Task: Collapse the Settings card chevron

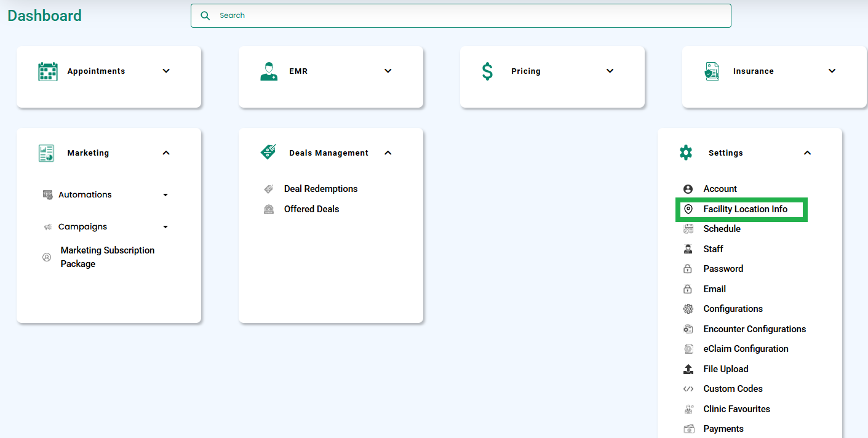Action: click(808, 153)
